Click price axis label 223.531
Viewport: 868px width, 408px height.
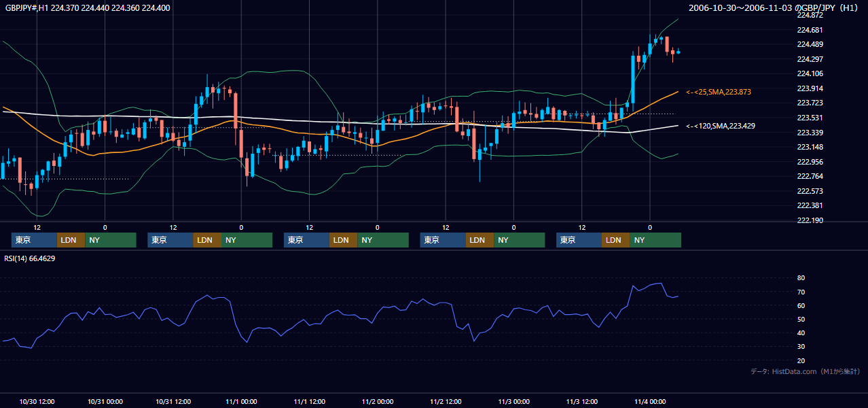click(810, 118)
